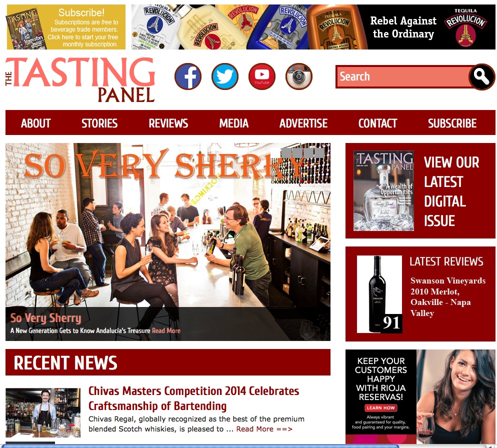The width and height of the screenshot is (497, 448).
Task: Select the SUBSCRIBE menu item
Action: coord(452,123)
